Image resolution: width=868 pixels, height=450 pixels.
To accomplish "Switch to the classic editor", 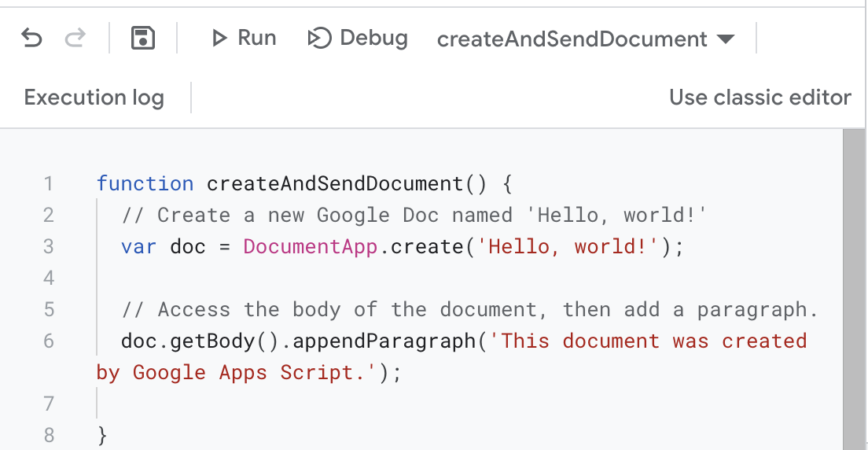I will point(760,98).
